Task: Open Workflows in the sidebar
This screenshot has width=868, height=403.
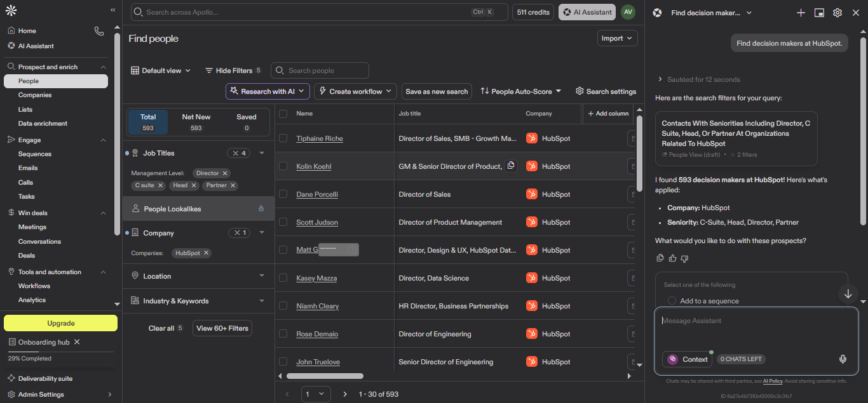Action: (x=34, y=286)
